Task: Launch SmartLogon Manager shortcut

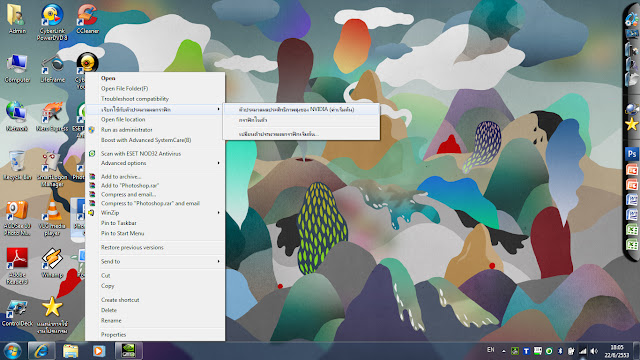Action: point(52,169)
